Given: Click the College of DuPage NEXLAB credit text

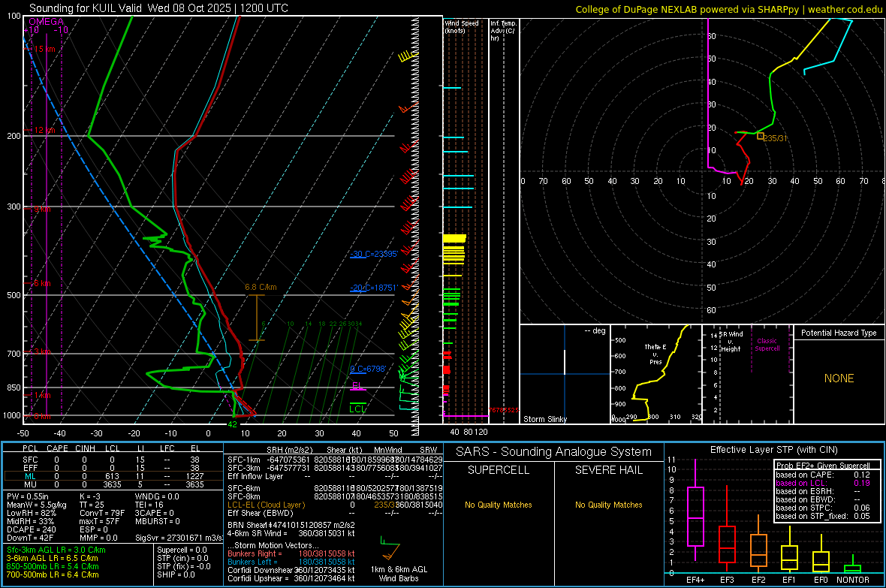Looking at the screenshot, I should (x=728, y=9).
